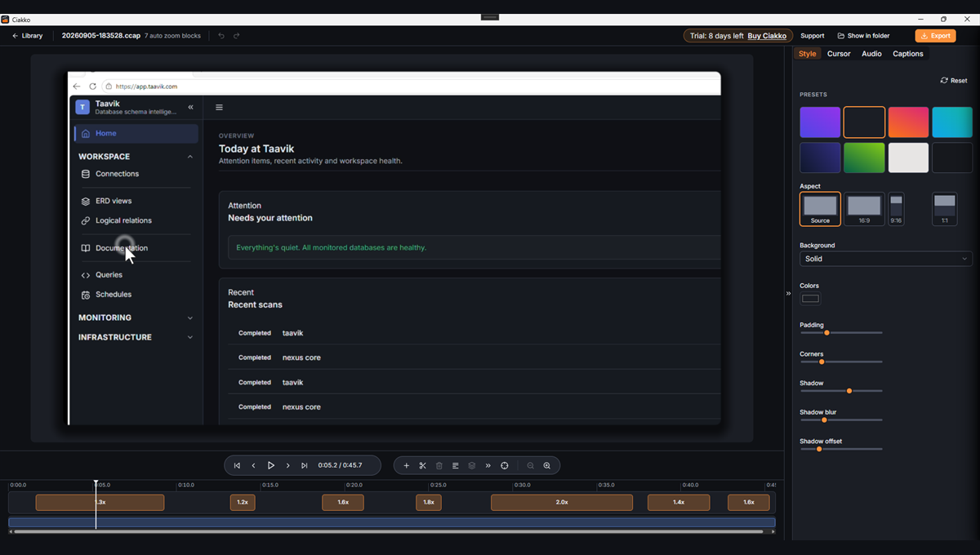Click the blue video clip track
Screen dimensions: 980x555
pos(392,522)
